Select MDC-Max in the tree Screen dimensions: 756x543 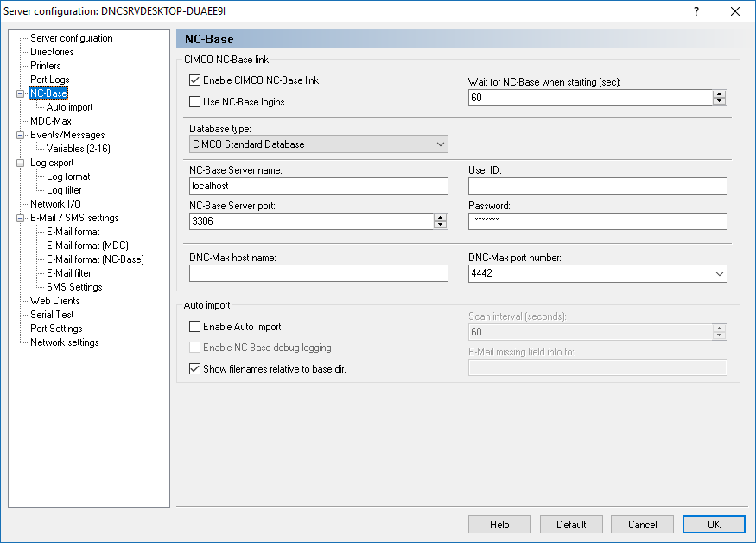(x=51, y=121)
